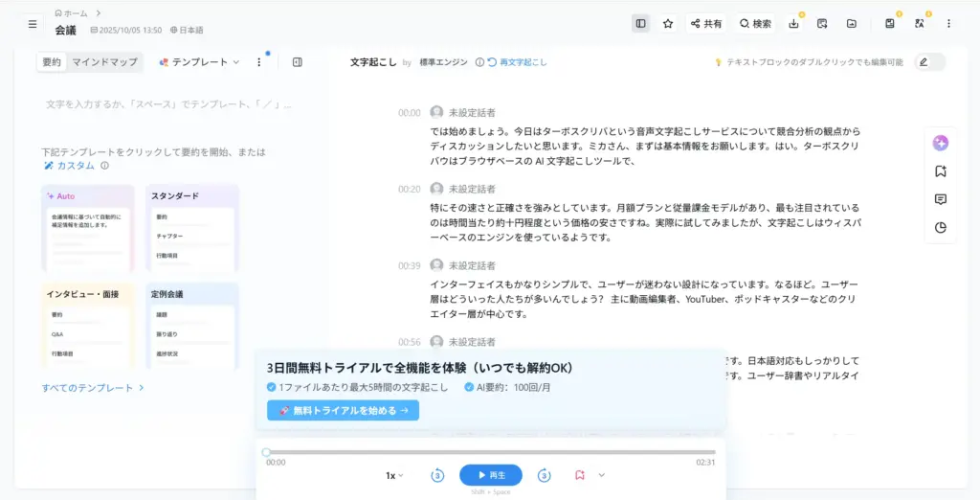
Task: Click the 無料トライアルを始める button
Action: pyautogui.click(x=343, y=411)
